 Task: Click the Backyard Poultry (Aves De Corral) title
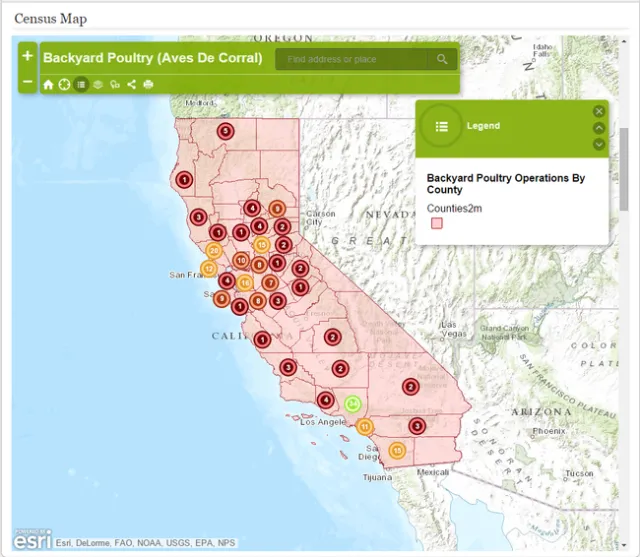153,58
